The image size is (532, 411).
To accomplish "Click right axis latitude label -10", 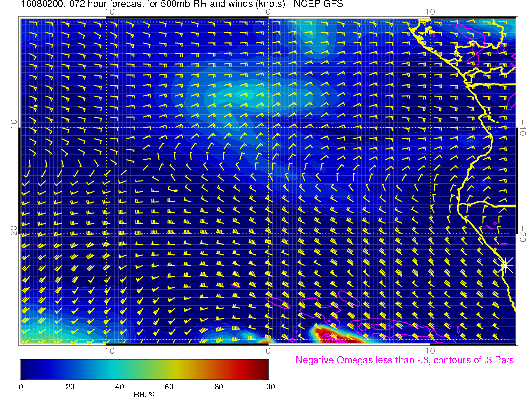I will [524, 128].
